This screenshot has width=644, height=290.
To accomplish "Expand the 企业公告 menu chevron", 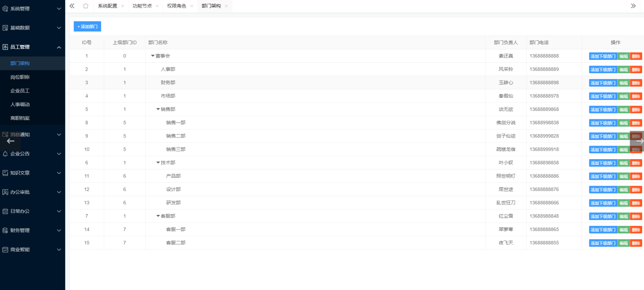I will pyautogui.click(x=59, y=154).
